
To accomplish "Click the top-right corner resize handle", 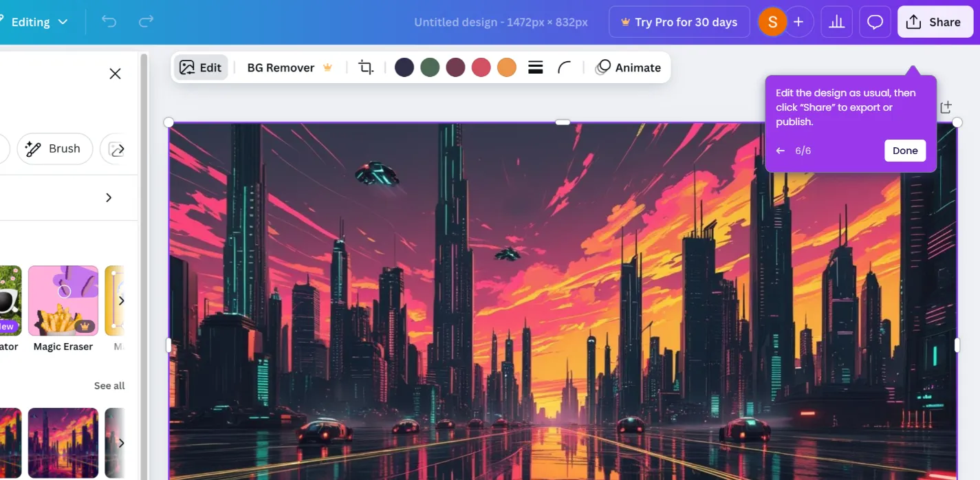I will coord(957,122).
